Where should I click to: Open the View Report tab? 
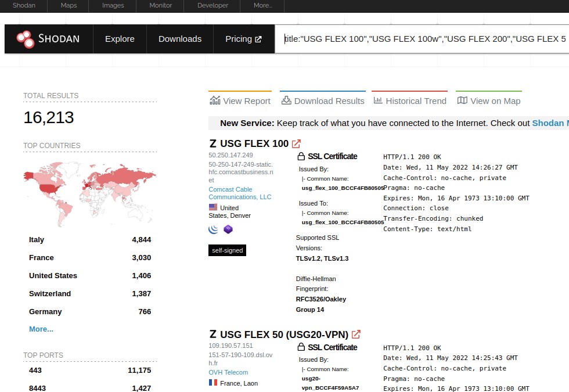point(240,100)
